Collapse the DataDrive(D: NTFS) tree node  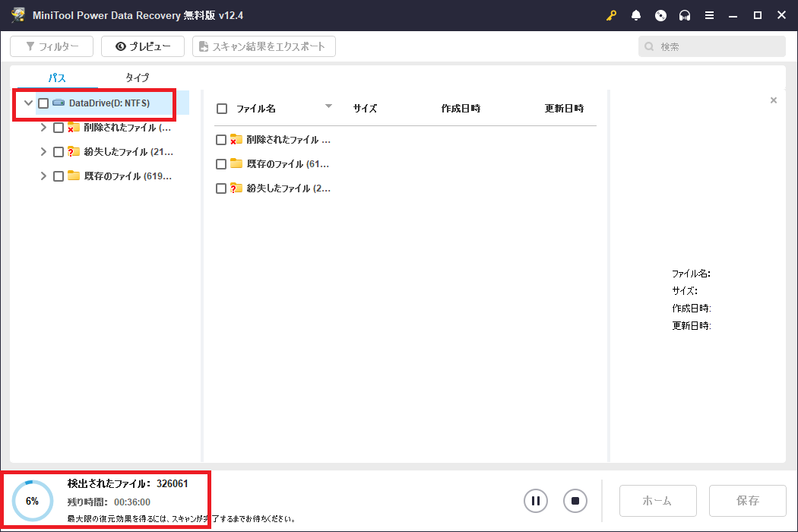29,103
